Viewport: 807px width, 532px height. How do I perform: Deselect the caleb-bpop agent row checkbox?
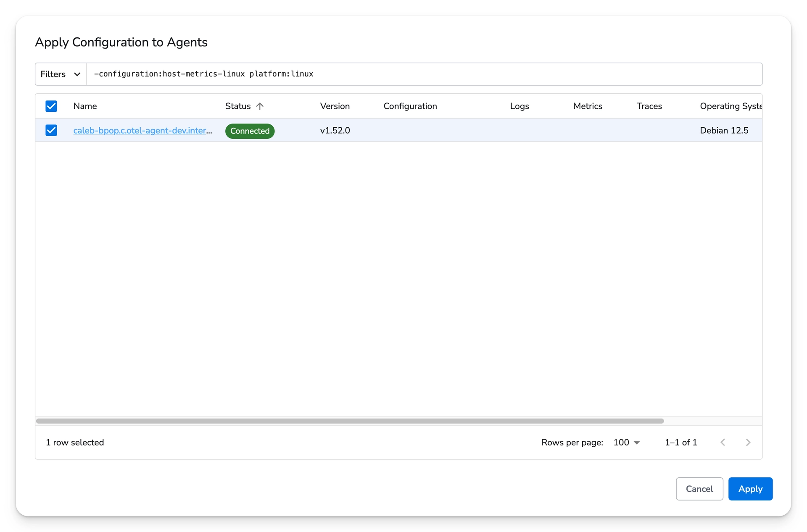coord(51,130)
